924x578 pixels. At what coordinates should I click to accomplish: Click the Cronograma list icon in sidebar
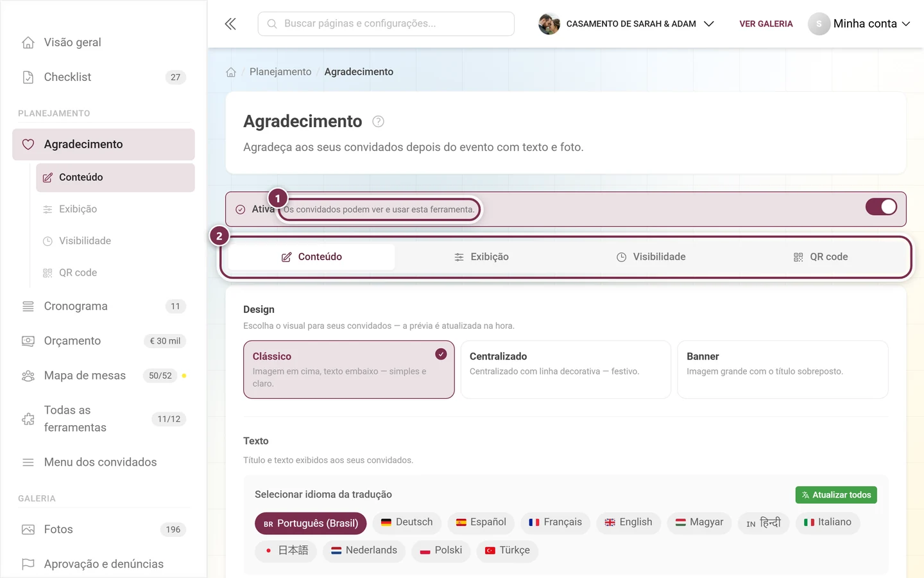[28, 306]
